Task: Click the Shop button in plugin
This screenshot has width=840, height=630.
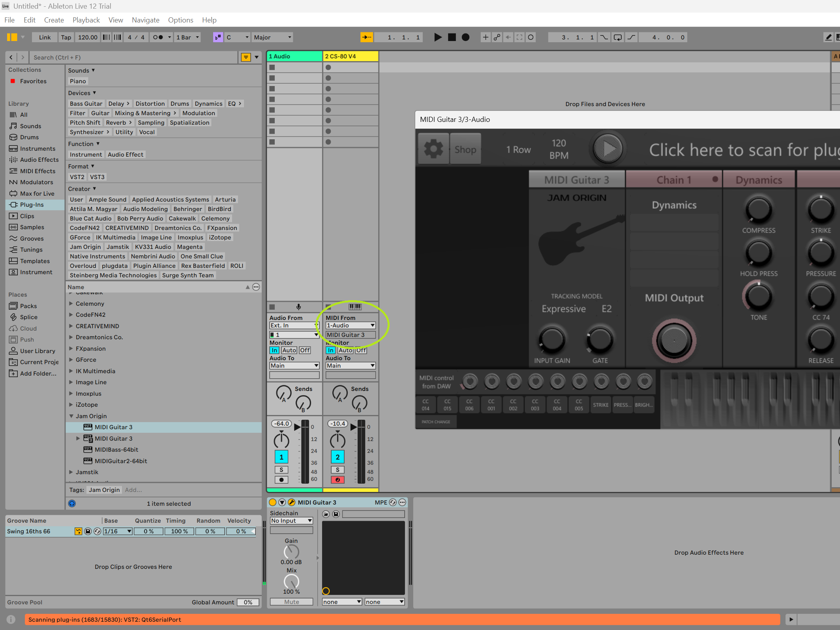Action: pyautogui.click(x=465, y=150)
